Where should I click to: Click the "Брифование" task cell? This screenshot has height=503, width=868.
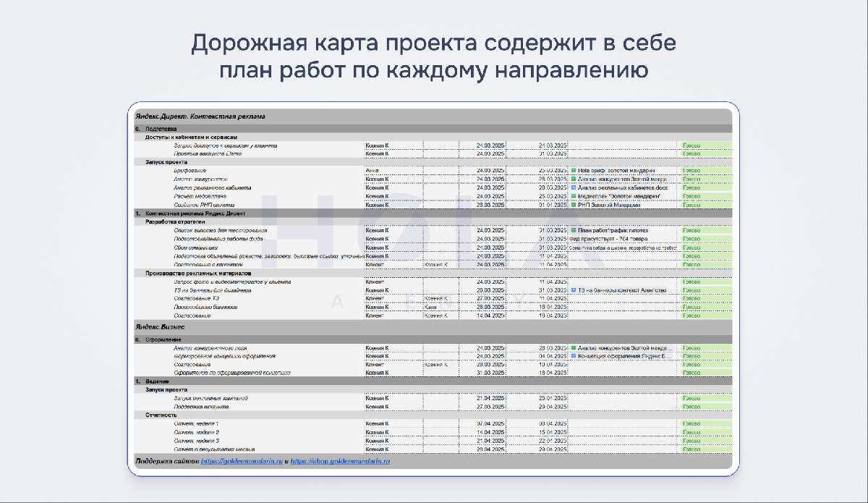pyautogui.click(x=190, y=171)
